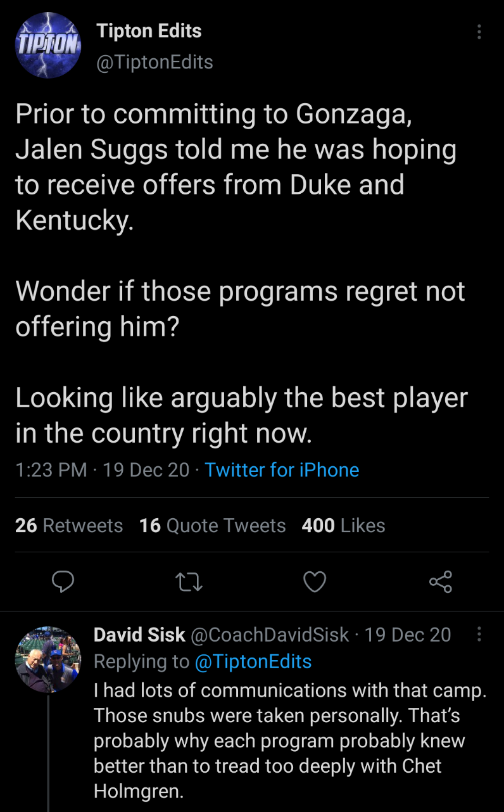The image size is (504, 812).
Task: View the 400 Likes list
Action: coord(344,526)
